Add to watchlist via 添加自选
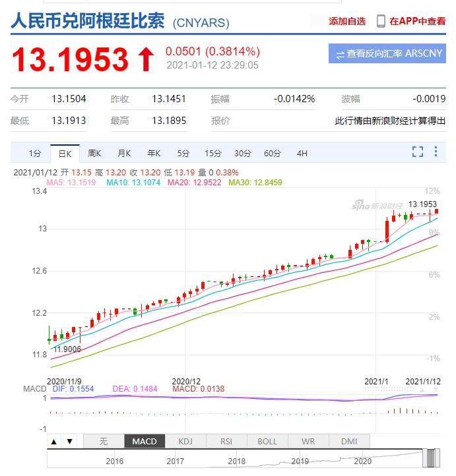456x476 pixels. coord(347,21)
